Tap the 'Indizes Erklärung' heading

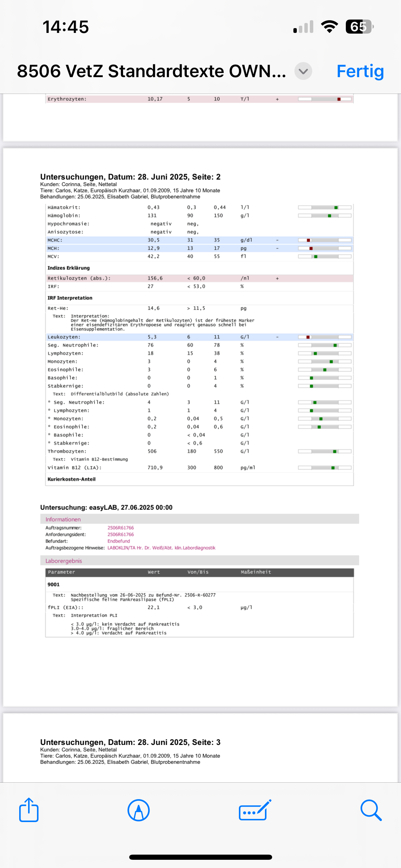coord(69,268)
